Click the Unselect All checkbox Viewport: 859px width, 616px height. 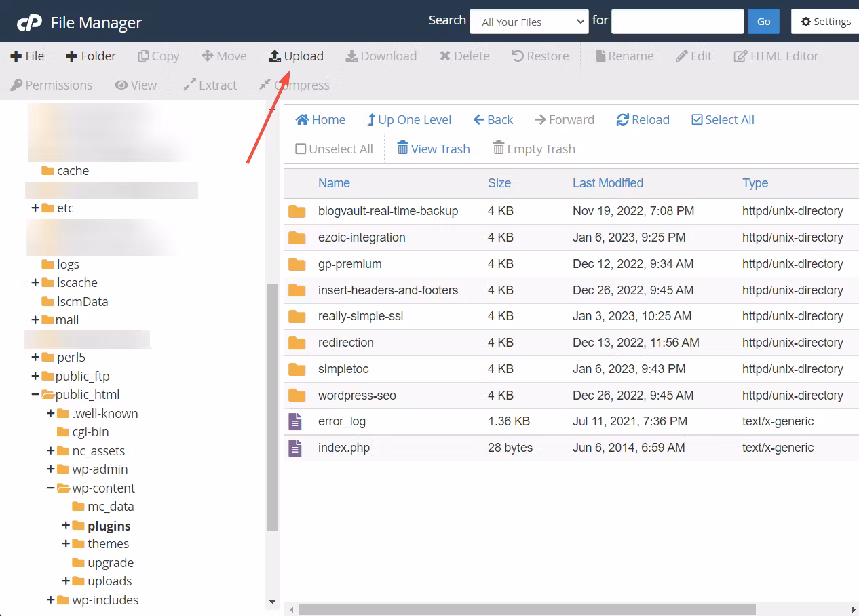coord(300,149)
